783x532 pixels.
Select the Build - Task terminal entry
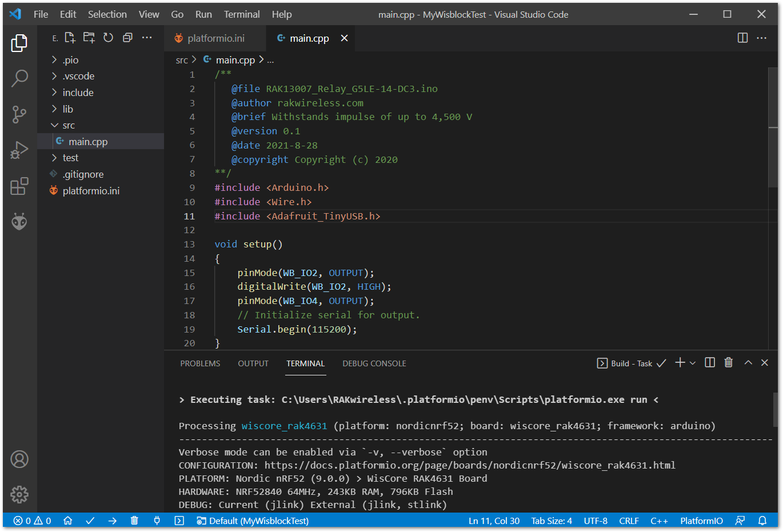pos(632,363)
